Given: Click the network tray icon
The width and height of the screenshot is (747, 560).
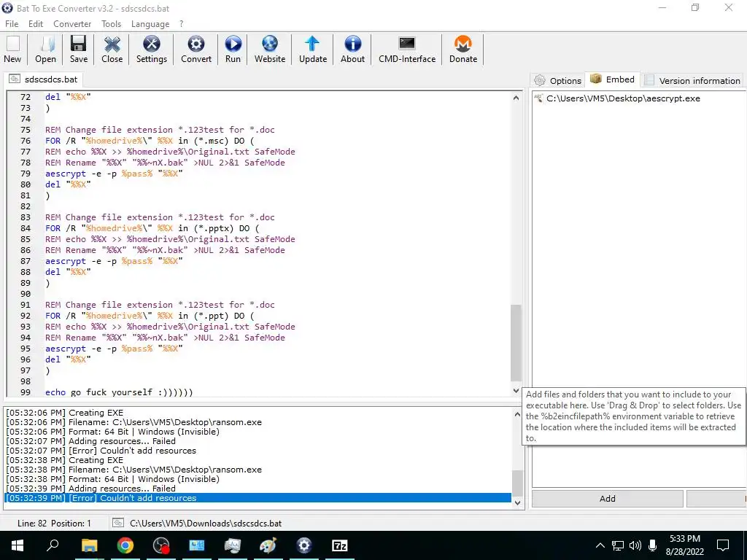Looking at the screenshot, I should [x=618, y=545].
